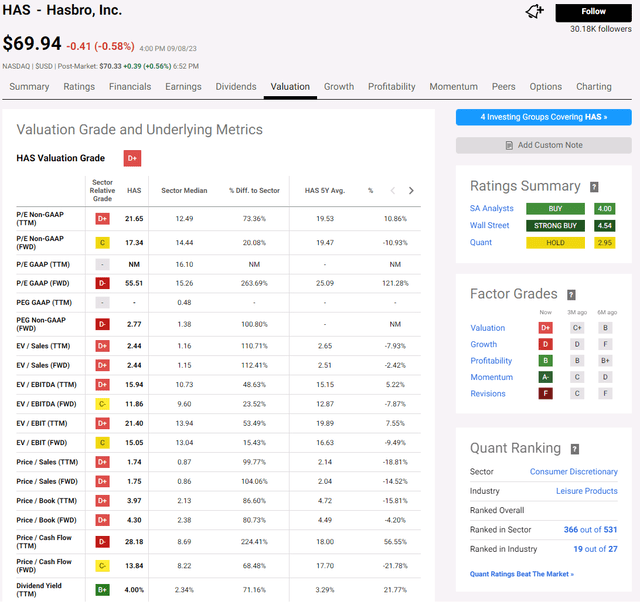Click the Revisions Now F factor grade badge
This screenshot has width=640, height=611.
[x=545, y=393]
